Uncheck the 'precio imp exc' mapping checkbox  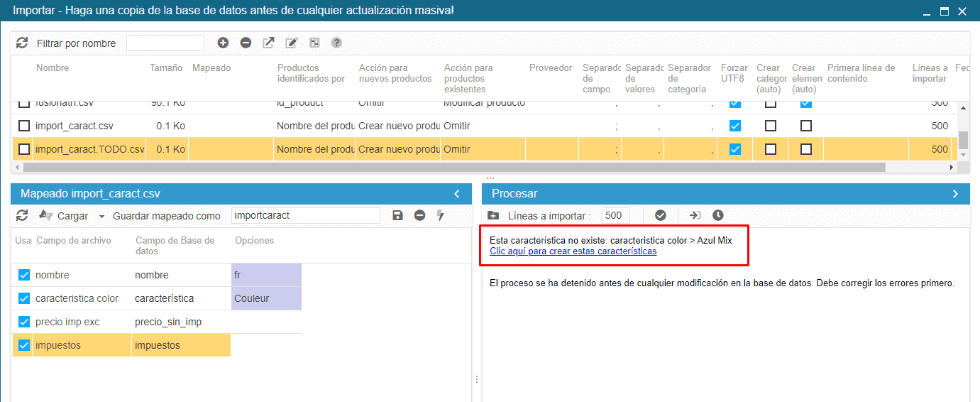tap(24, 322)
